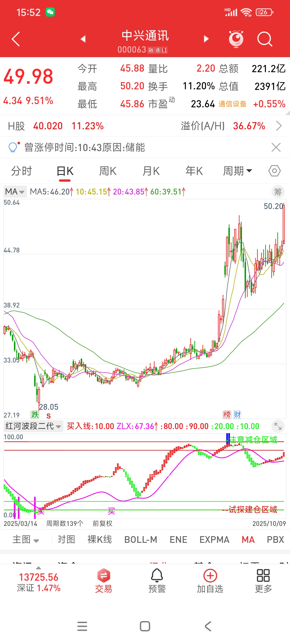Open 前复权 adjustment setting

(x=103, y=524)
